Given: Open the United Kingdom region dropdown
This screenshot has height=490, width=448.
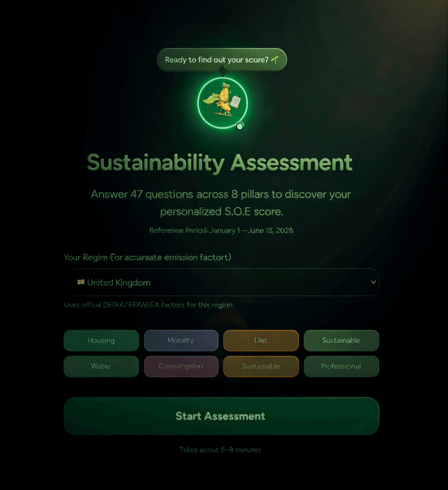Looking at the screenshot, I should point(221,282).
